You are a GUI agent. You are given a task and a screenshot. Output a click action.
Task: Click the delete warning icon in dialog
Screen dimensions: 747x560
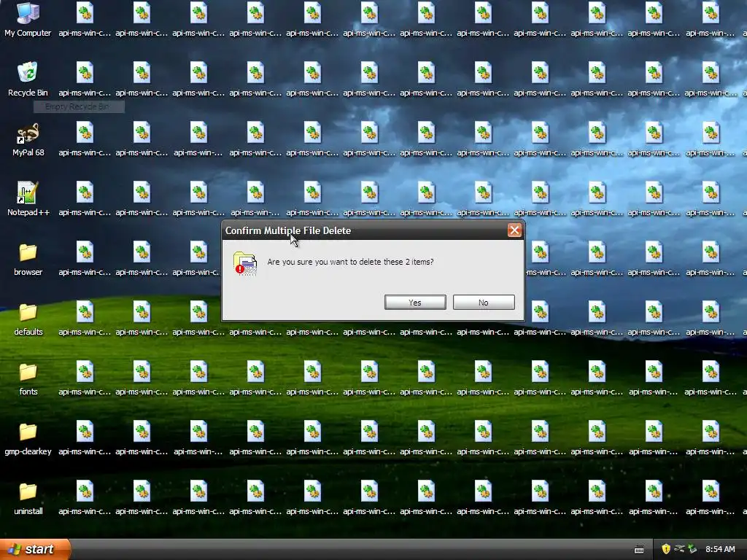(245, 263)
